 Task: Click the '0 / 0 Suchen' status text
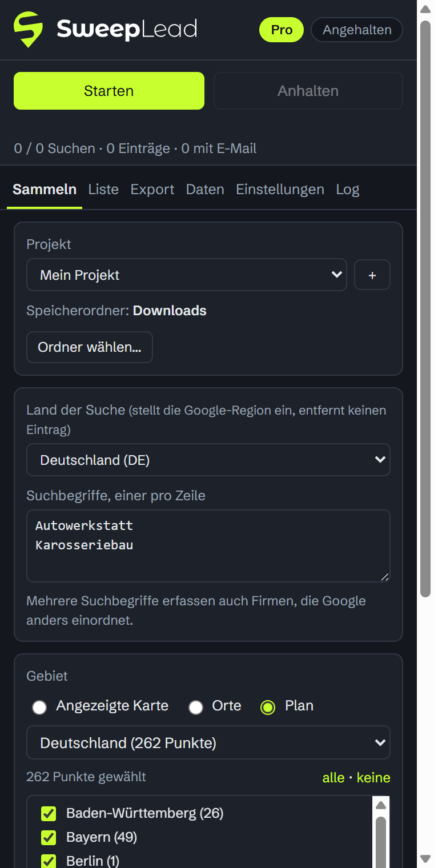coord(54,148)
